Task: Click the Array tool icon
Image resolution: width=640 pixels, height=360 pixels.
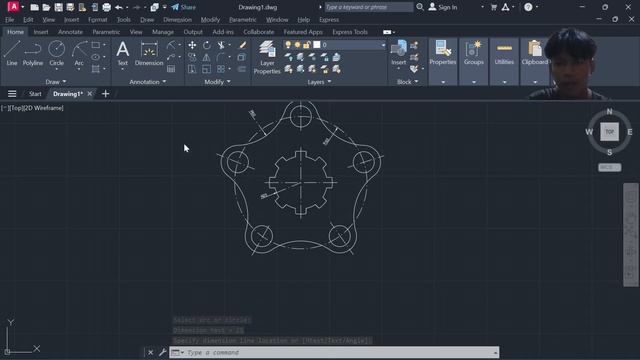Action: pyautogui.click(x=221, y=69)
